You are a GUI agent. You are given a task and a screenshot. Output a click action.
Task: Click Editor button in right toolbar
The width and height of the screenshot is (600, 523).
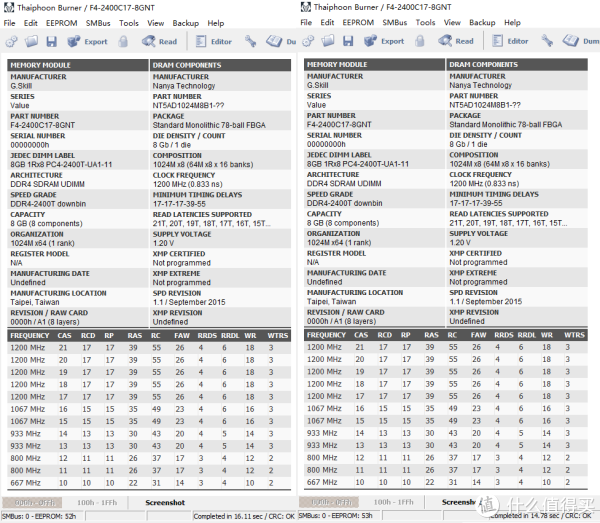(x=510, y=41)
